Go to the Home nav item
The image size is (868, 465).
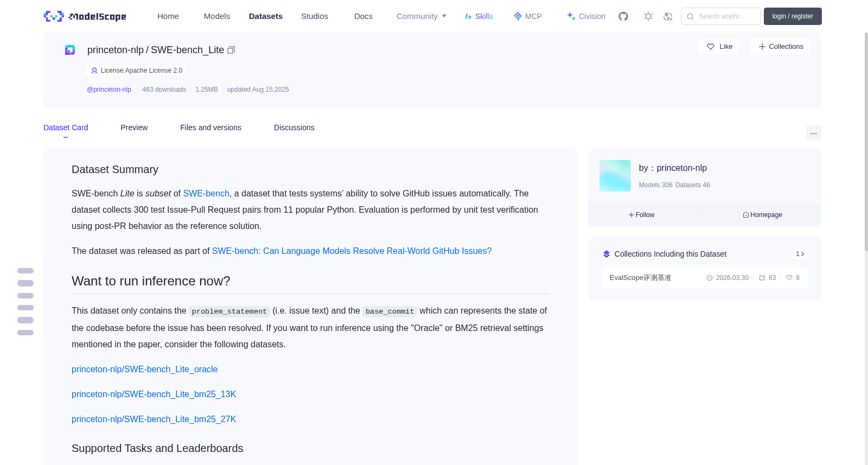click(168, 16)
